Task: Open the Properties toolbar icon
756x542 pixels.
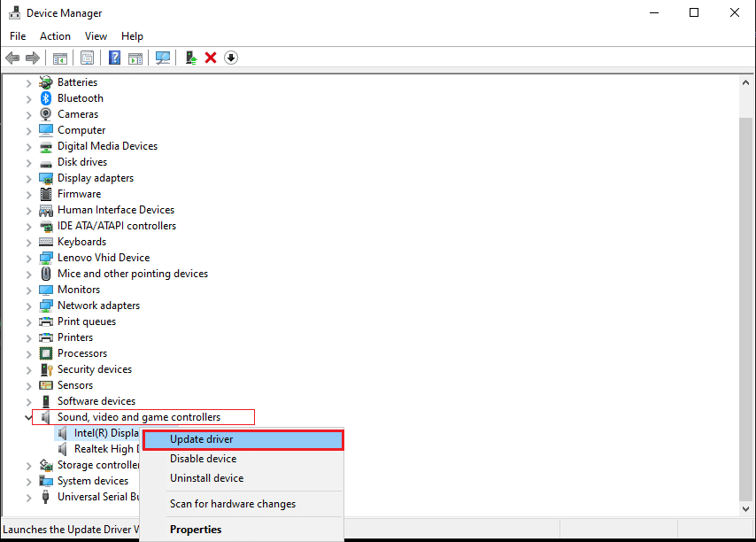Action: pos(88,58)
